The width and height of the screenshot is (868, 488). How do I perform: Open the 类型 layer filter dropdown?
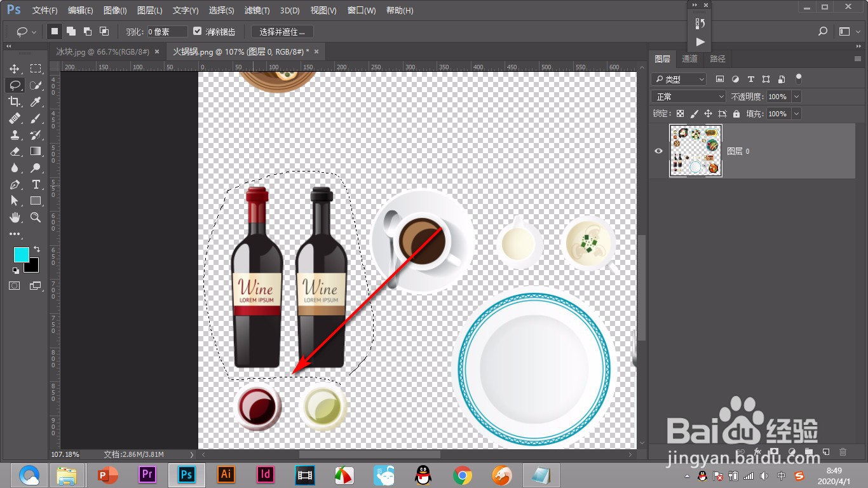tap(679, 79)
